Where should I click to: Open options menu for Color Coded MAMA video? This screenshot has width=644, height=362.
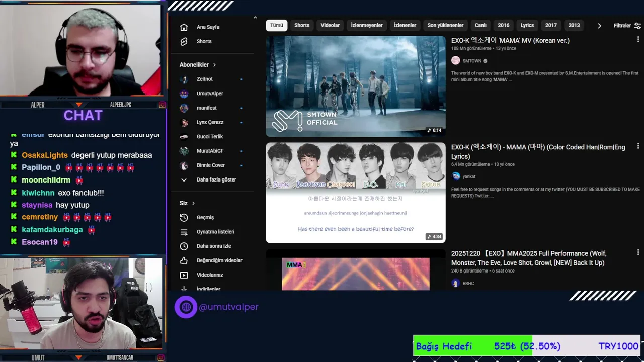point(638,146)
